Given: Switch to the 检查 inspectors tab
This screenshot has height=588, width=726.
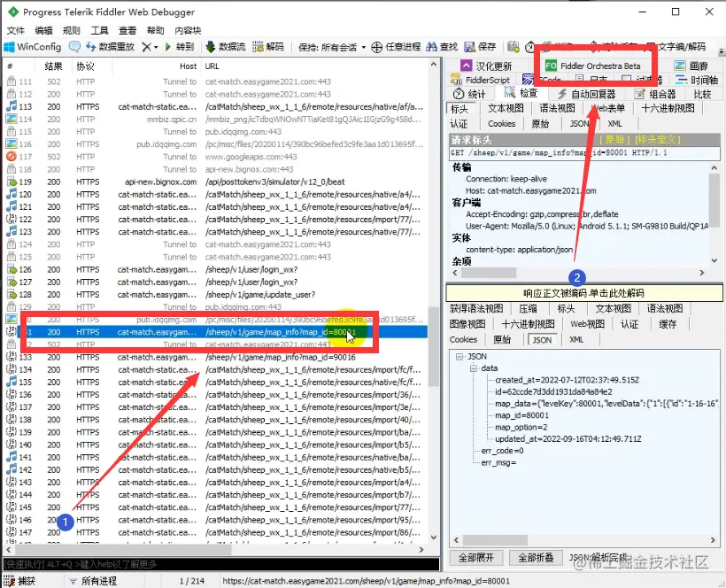Looking at the screenshot, I should (521, 94).
